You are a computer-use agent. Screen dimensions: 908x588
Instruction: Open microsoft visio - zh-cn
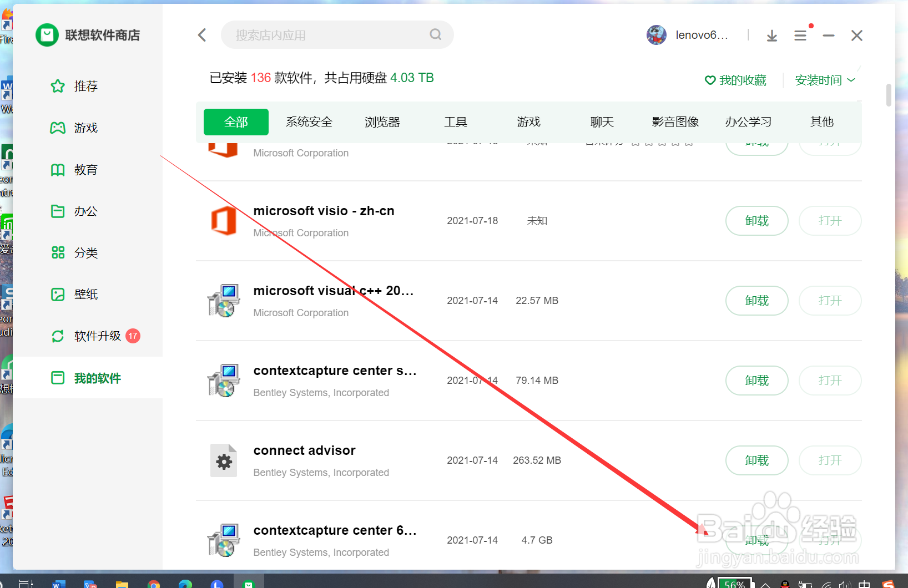[830, 221]
